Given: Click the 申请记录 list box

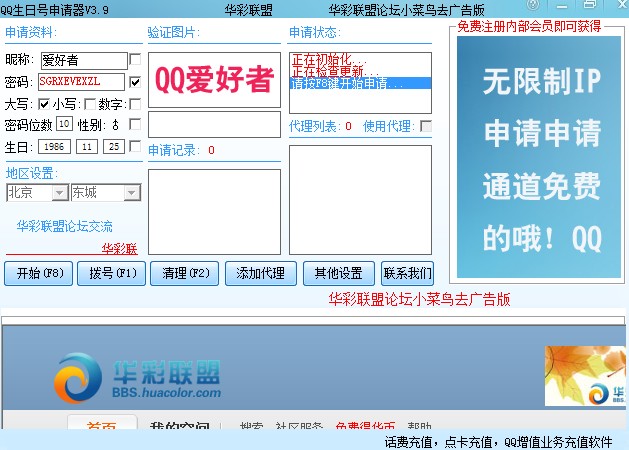Looking at the screenshot, I should (214, 212).
